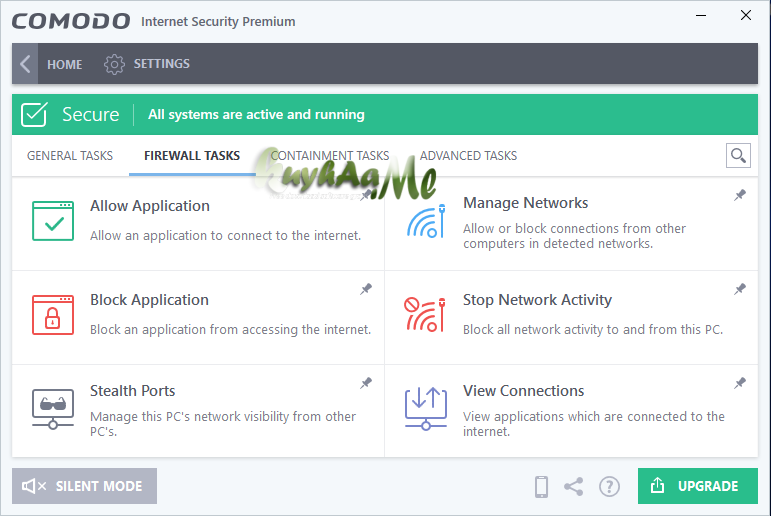Click the Stealth Ports sunglasses icon

[52, 407]
